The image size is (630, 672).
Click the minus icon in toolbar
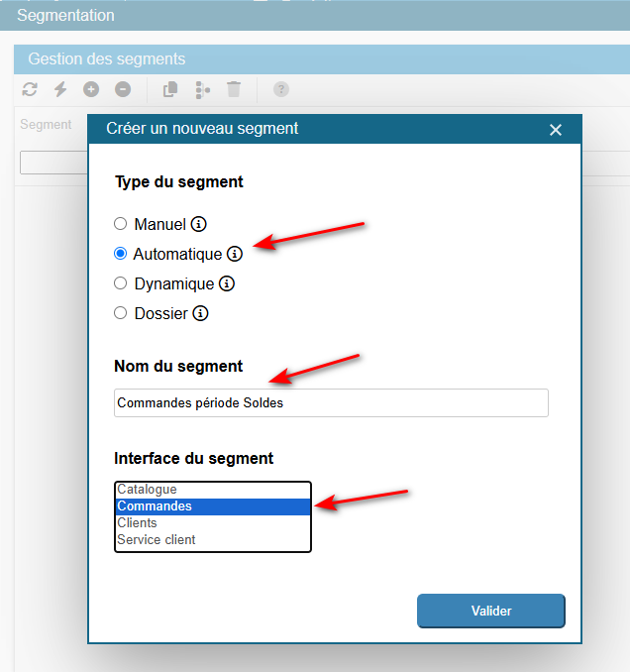tap(123, 89)
